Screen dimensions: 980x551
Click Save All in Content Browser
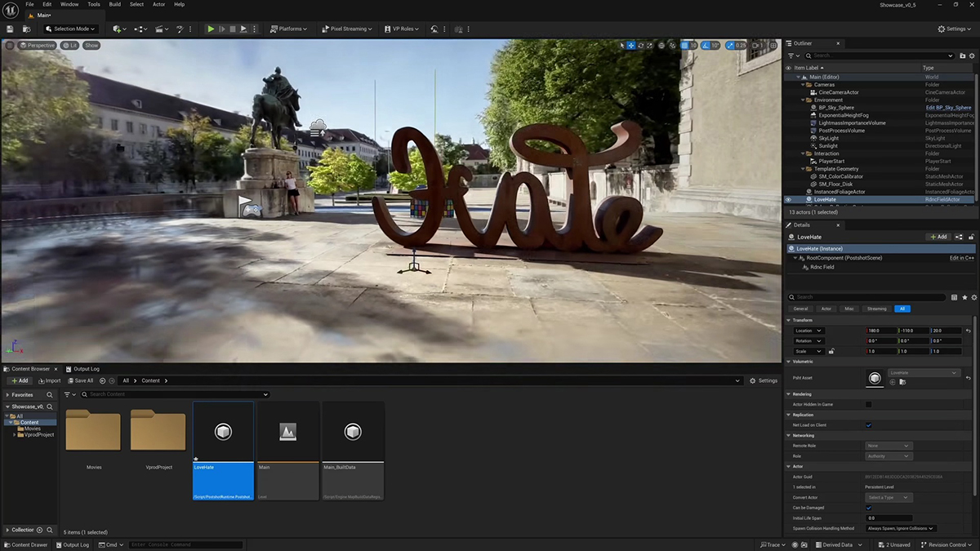[x=80, y=380]
